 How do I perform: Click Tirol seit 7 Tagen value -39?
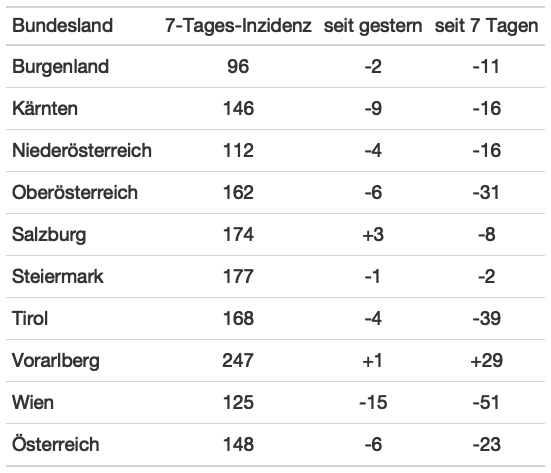[486, 318]
